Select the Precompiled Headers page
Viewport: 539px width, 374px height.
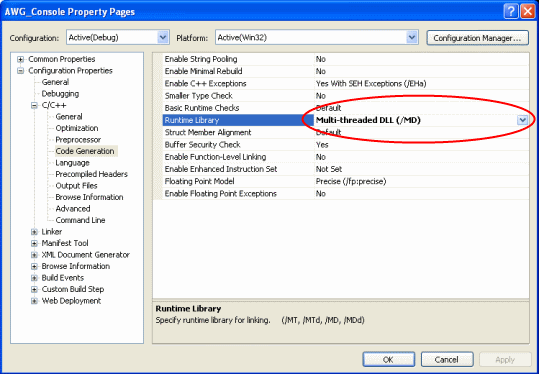(91, 174)
